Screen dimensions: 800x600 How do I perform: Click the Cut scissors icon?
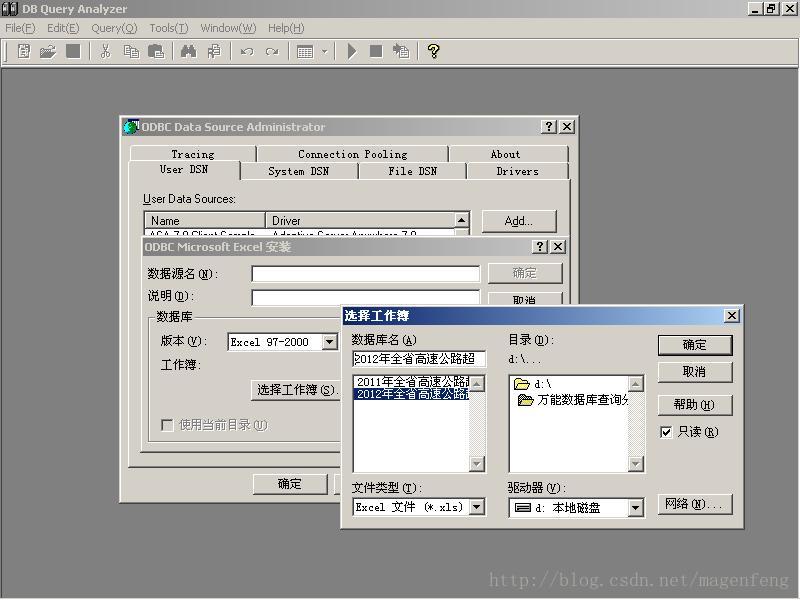pyautogui.click(x=105, y=51)
